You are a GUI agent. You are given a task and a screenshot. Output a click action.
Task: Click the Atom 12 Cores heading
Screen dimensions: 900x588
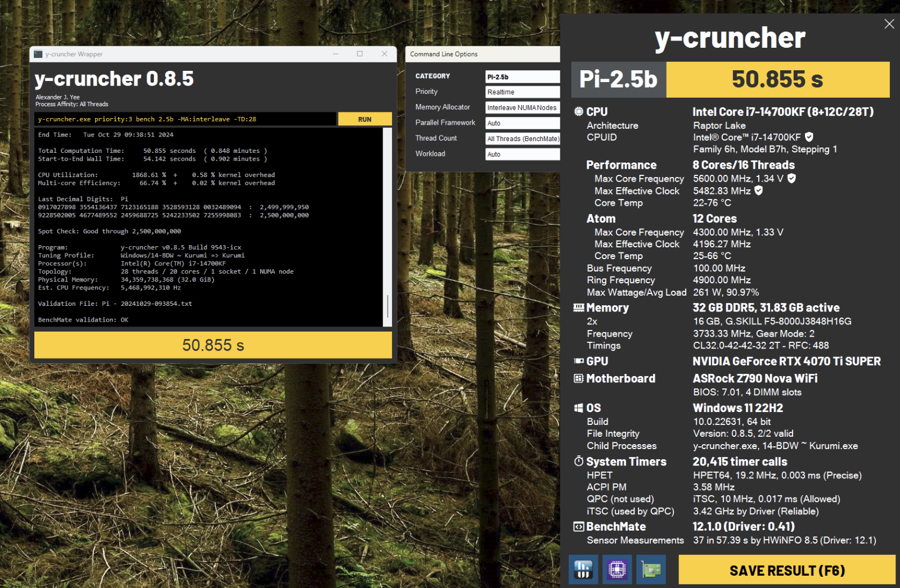(714, 218)
